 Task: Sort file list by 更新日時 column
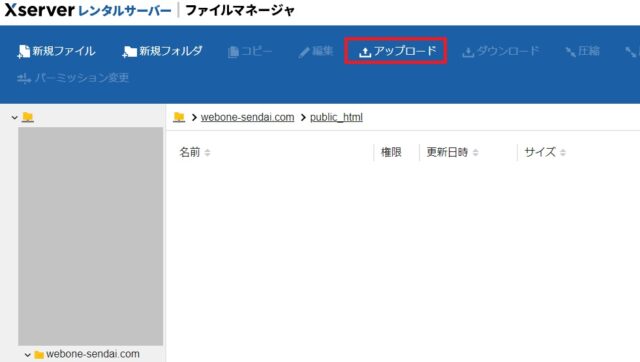(452, 152)
